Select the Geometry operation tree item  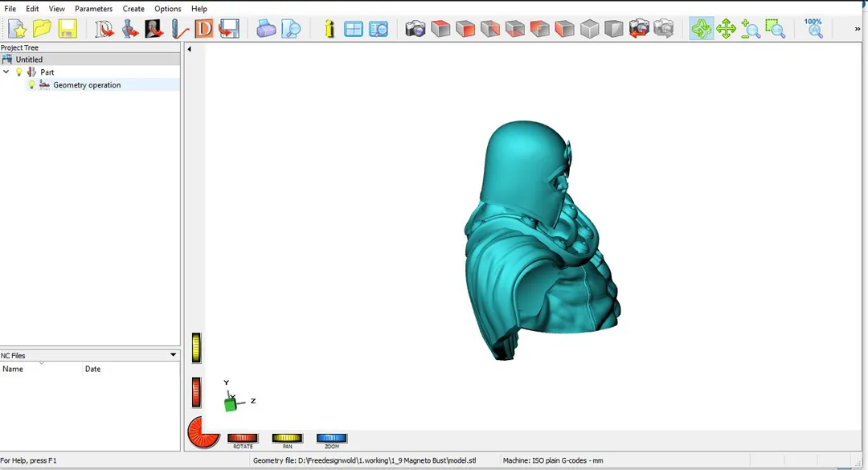click(x=87, y=84)
